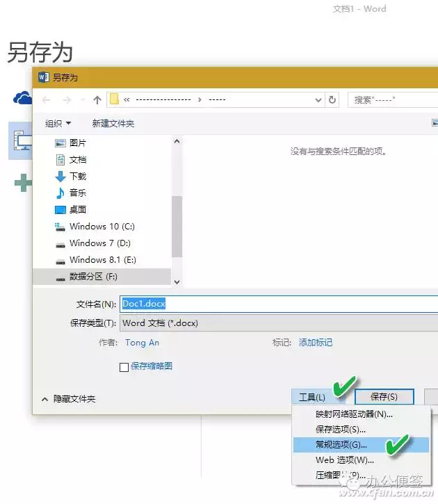This screenshot has height=504, width=438.
Task: Click the file name field containing Doc1.docx
Action: 279,304
